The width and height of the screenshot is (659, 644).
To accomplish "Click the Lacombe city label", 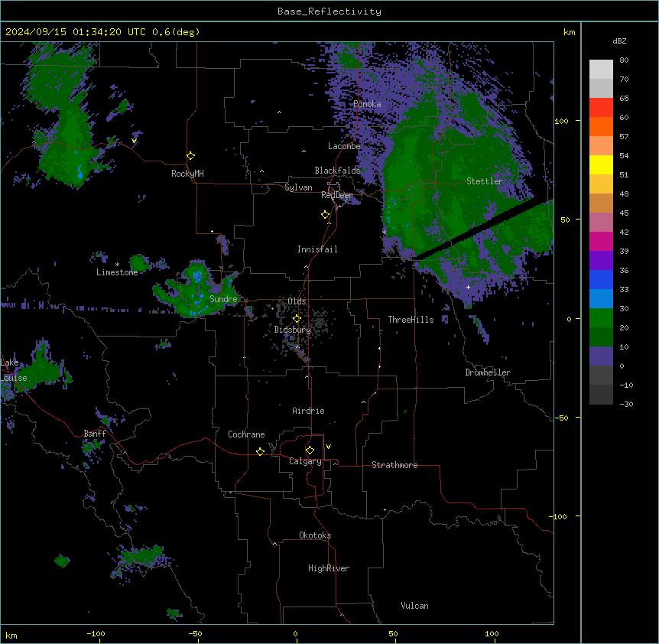I will coord(344,146).
